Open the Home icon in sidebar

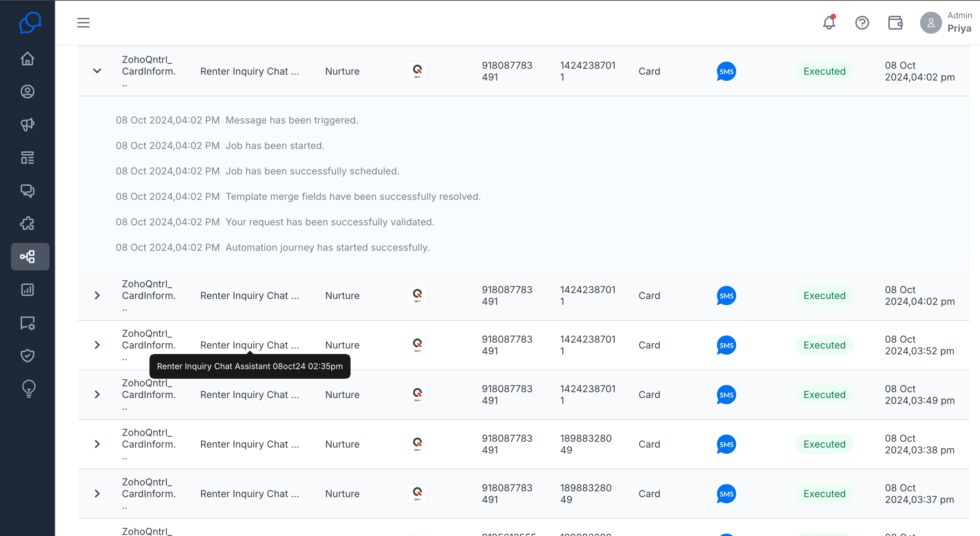coord(28,58)
